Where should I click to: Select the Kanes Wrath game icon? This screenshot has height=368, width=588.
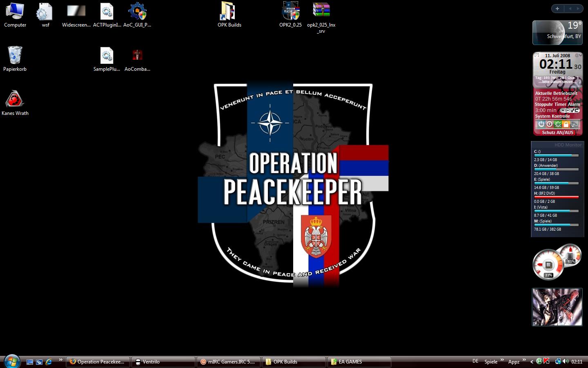15,103
